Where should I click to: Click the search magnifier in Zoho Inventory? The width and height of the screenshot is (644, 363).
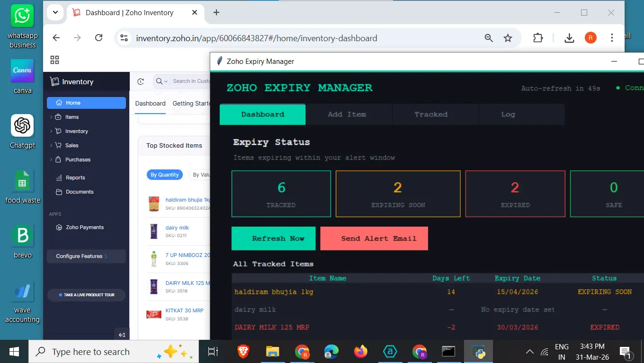click(158, 81)
